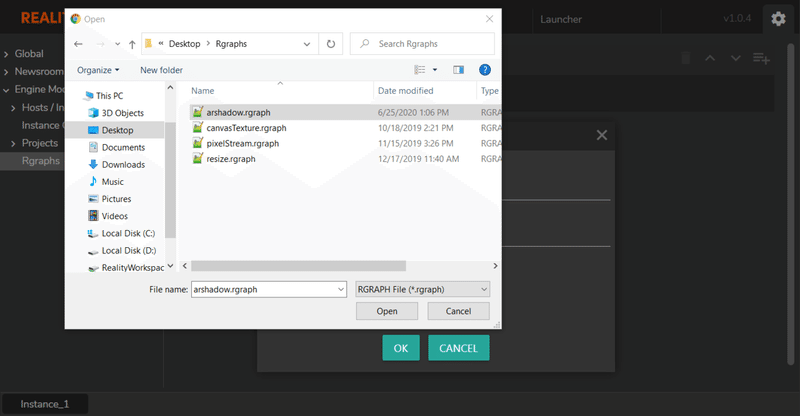This screenshot has width=800, height=416.
Task: Click the horizontal scrollbar thumb in file list
Action: pos(298,266)
